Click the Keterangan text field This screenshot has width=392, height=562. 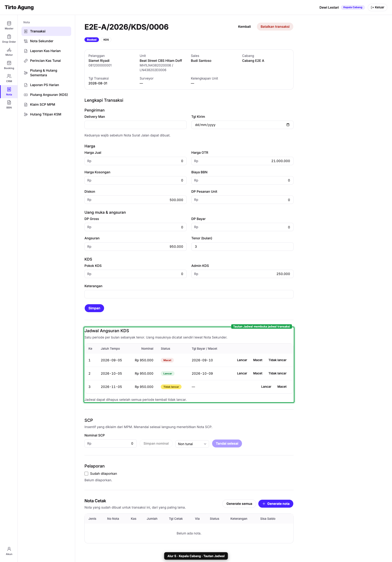(189, 294)
